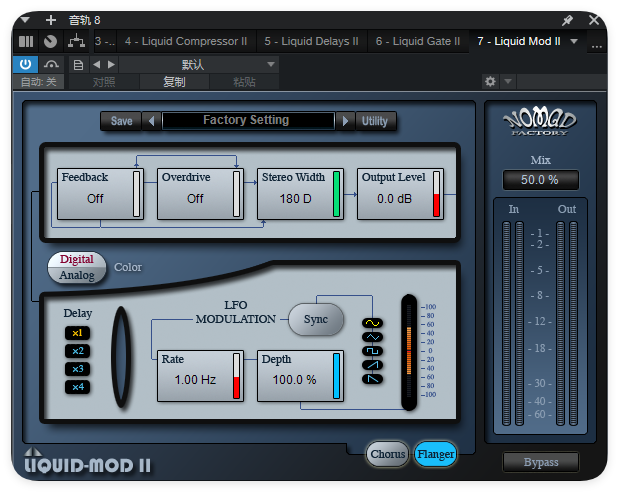Image resolution: width=619 pixels, height=492 pixels.
Task: Go to previous host preset arrow
Action: pyautogui.click(x=96, y=64)
